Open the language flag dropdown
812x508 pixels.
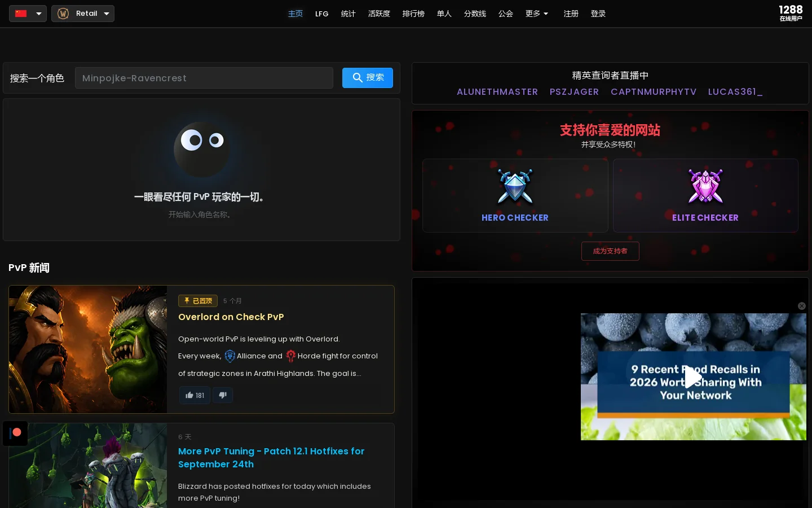pyautogui.click(x=28, y=14)
